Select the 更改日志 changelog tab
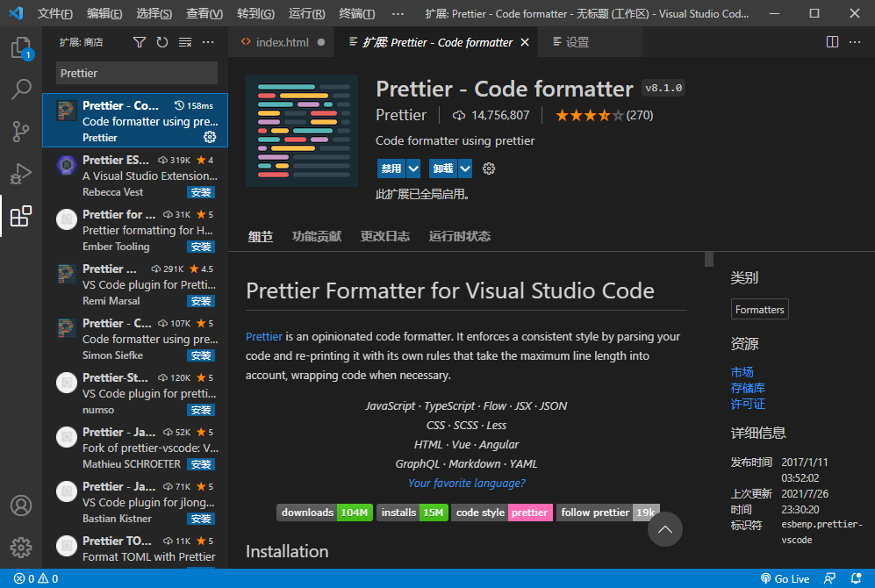The image size is (875, 588). tap(385, 237)
